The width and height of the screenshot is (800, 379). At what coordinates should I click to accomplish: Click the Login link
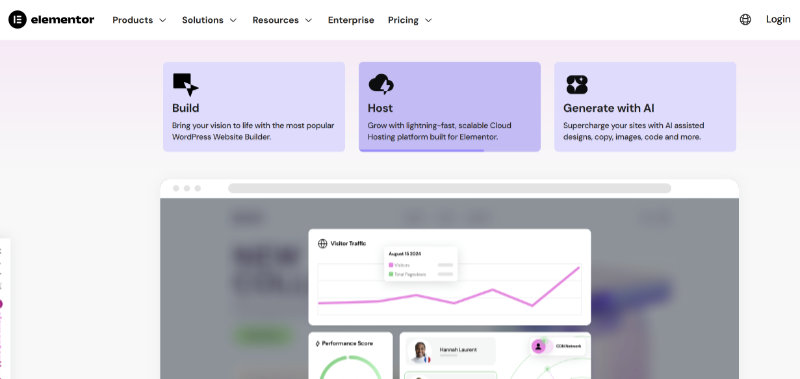coord(778,19)
